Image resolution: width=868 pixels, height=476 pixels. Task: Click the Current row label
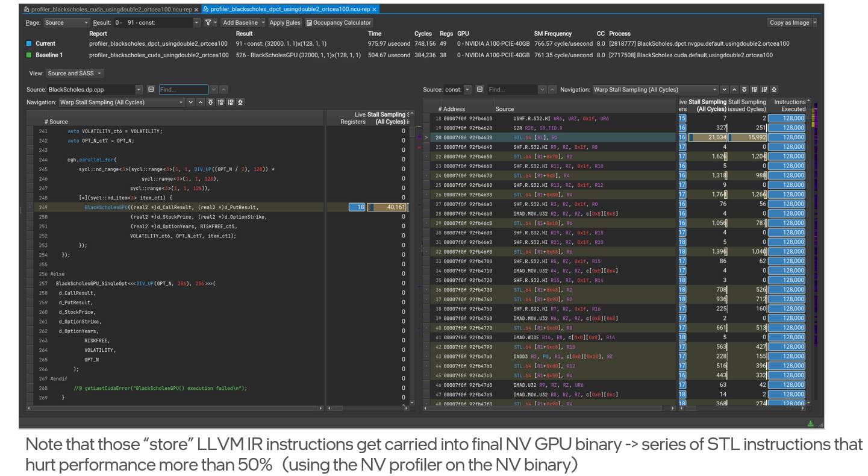click(45, 44)
